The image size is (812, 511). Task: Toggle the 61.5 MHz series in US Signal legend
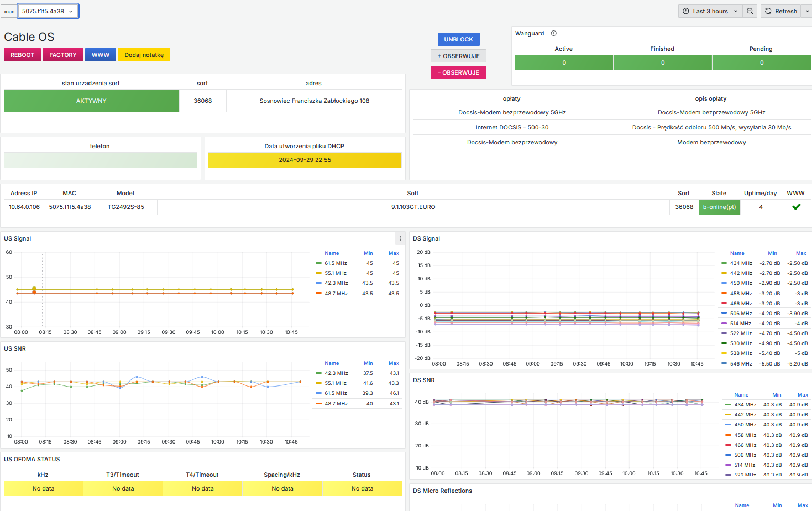click(x=336, y=263)
